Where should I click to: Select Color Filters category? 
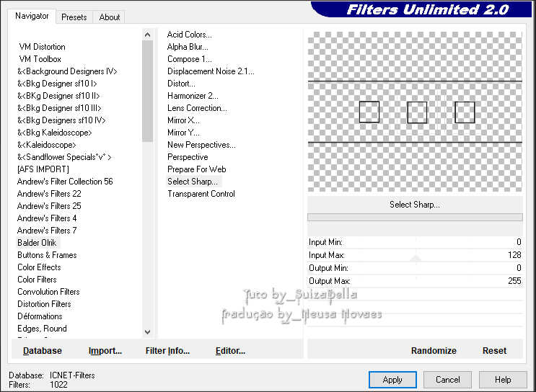[x=37, y=280]
